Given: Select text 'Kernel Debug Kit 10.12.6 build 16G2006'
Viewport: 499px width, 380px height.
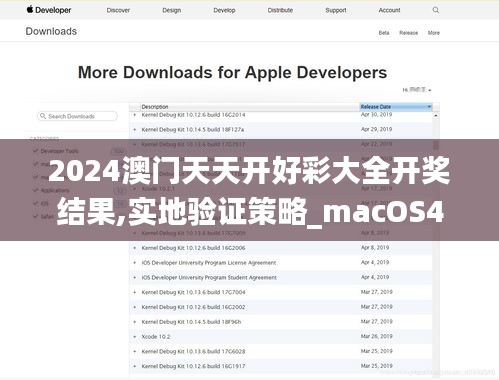Looking at the screenshot, I should tap(193, 248).
